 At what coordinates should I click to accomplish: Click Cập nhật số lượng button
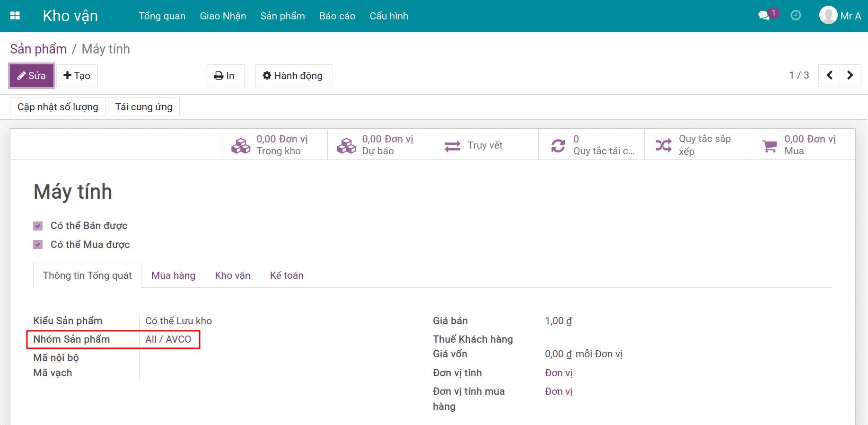(x=58, y=107)
